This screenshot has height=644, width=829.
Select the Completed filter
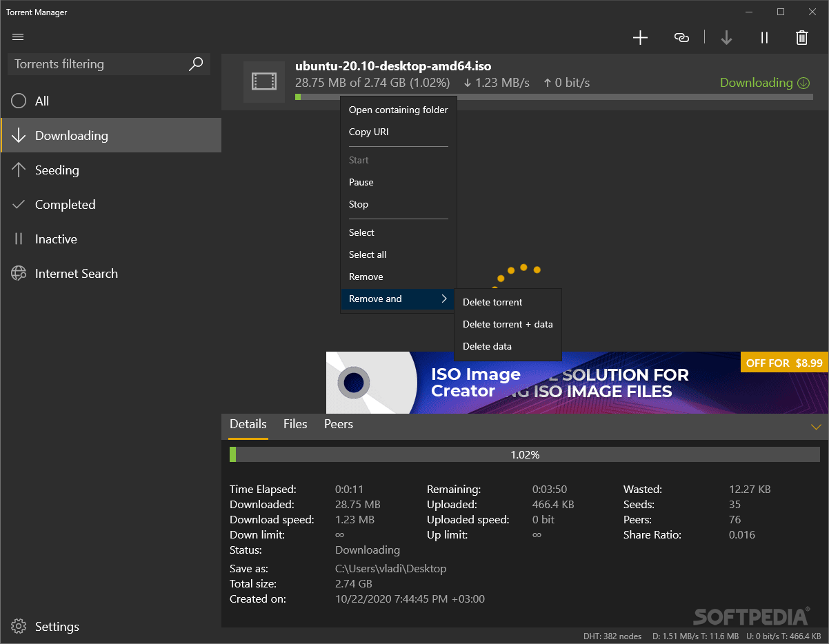pyautogui.click(x=111, y=205)
